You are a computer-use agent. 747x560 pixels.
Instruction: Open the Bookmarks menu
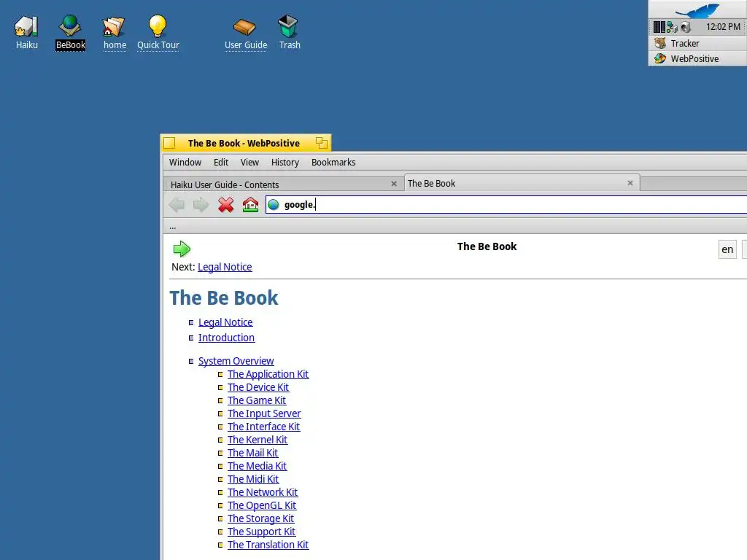tap(333, 163)
